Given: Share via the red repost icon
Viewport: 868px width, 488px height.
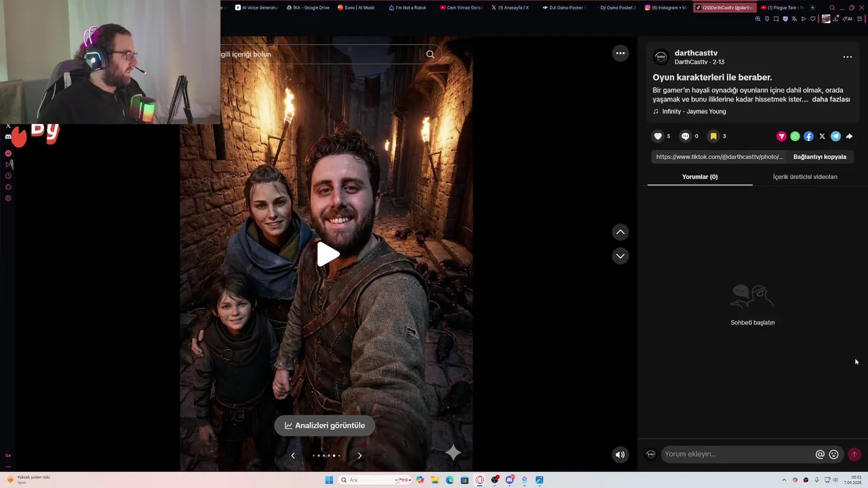Looking at the screenshot, I should (x=781, y=136).
